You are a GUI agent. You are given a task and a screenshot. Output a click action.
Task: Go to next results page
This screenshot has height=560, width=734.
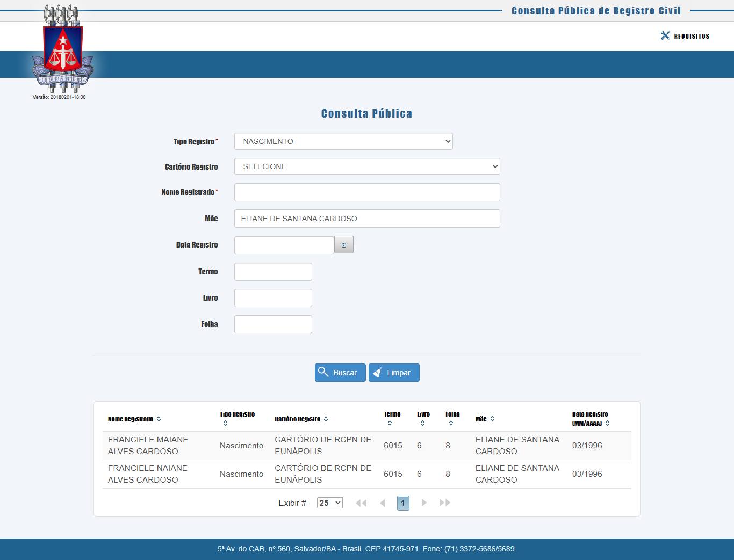pyautogui.click(x=424, y=503)
